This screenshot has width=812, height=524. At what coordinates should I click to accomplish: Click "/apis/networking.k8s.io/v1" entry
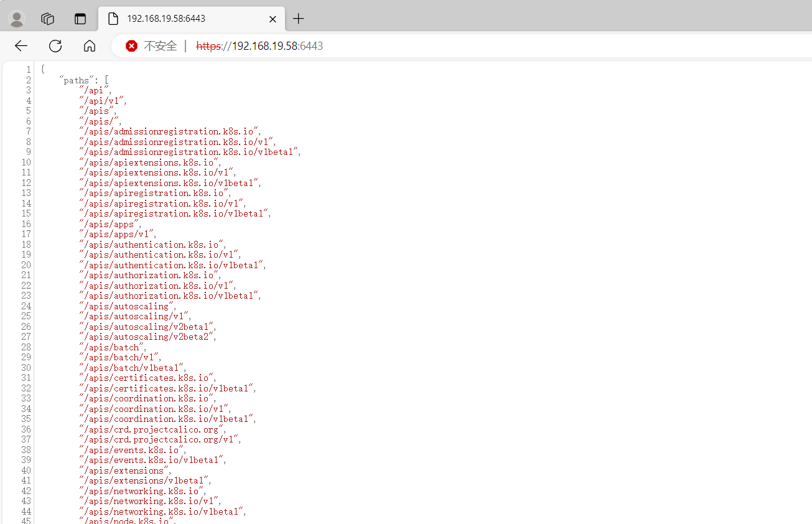(149, 501)
